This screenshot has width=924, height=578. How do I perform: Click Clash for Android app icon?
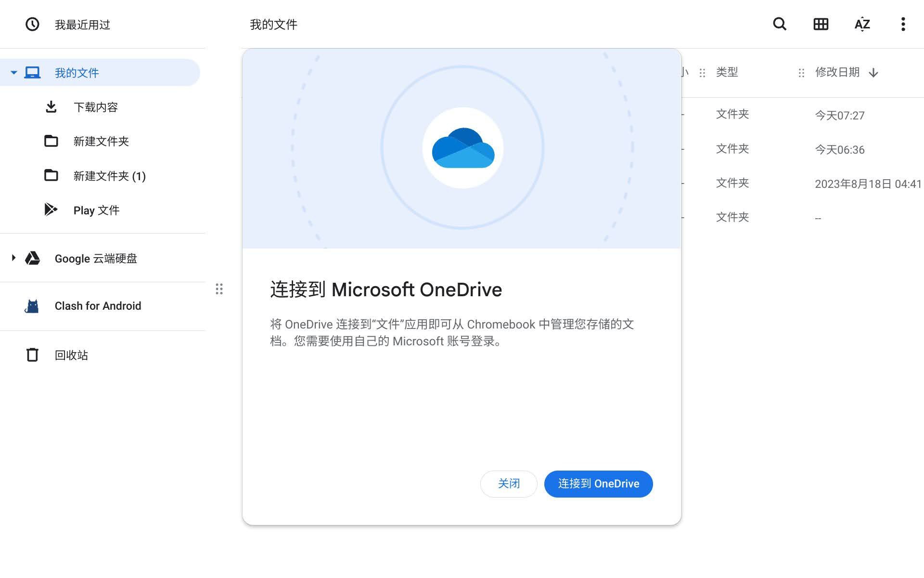[32, 306]
